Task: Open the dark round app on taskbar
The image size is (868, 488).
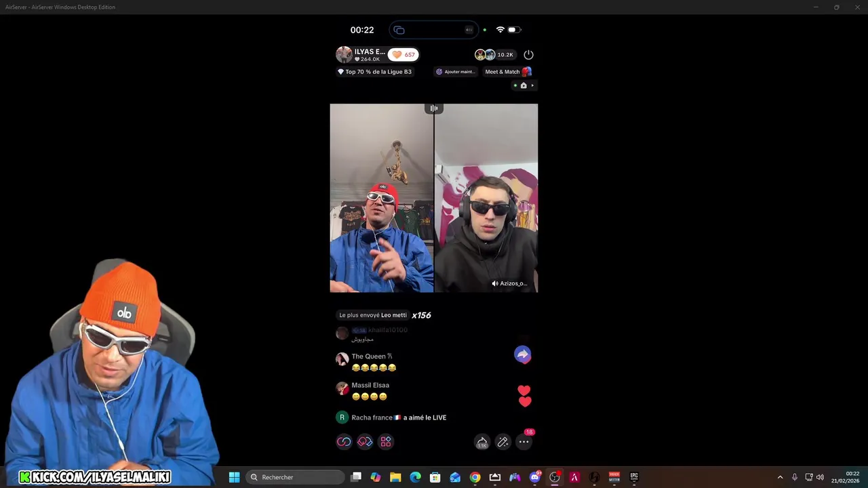Action: pyautogui.click(x=594, y=477)
